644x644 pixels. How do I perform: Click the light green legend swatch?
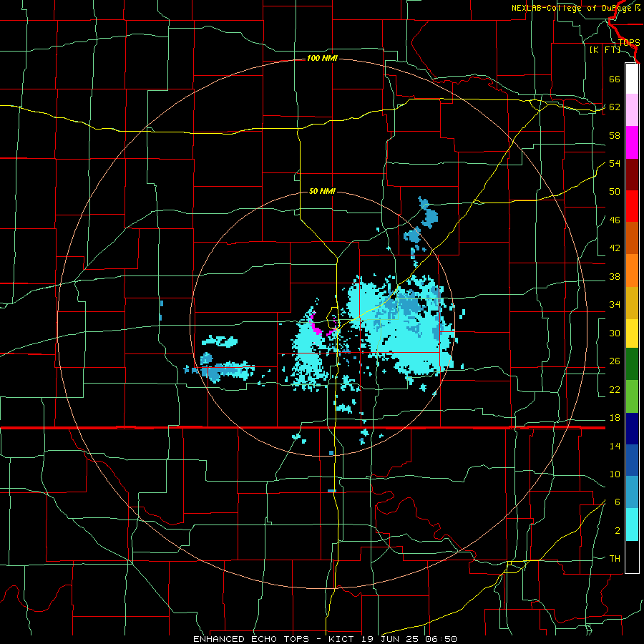(632, 396)
